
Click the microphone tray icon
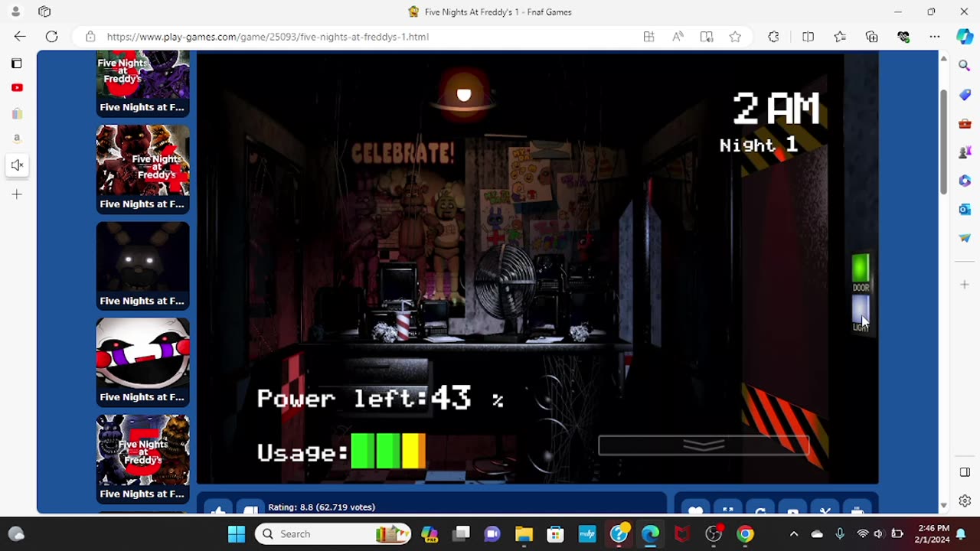pyautogui.click(x=840, y=534)
